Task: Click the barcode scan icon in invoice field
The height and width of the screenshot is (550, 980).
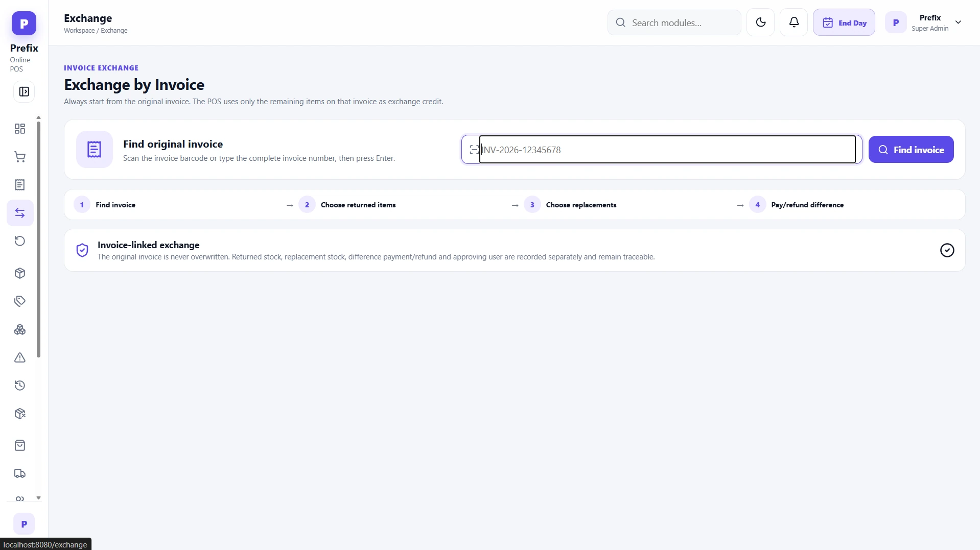Action: point(474,150)
